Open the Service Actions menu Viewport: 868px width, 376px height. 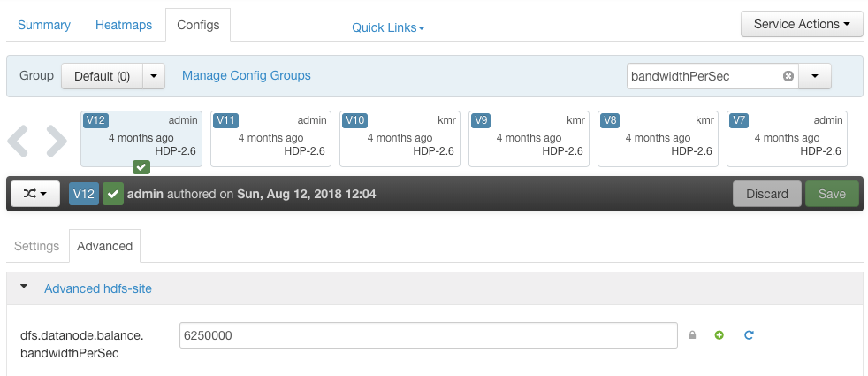[x=802, y=25]
